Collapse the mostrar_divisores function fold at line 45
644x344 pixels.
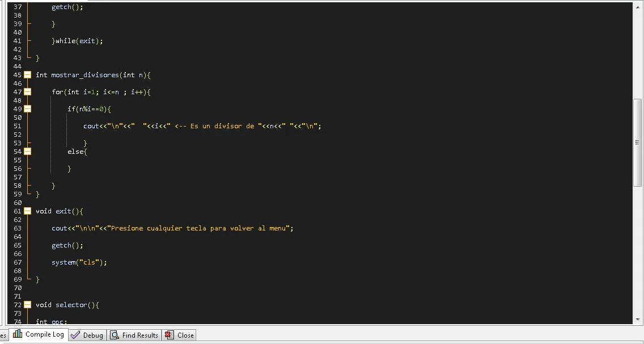click(28, 75)
